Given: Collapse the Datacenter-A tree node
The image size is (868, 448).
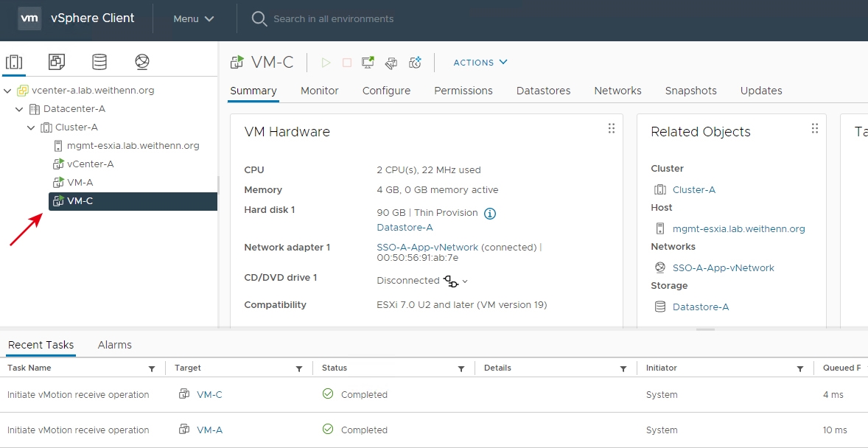Looking at the screenshot, I should pos(19,109).
